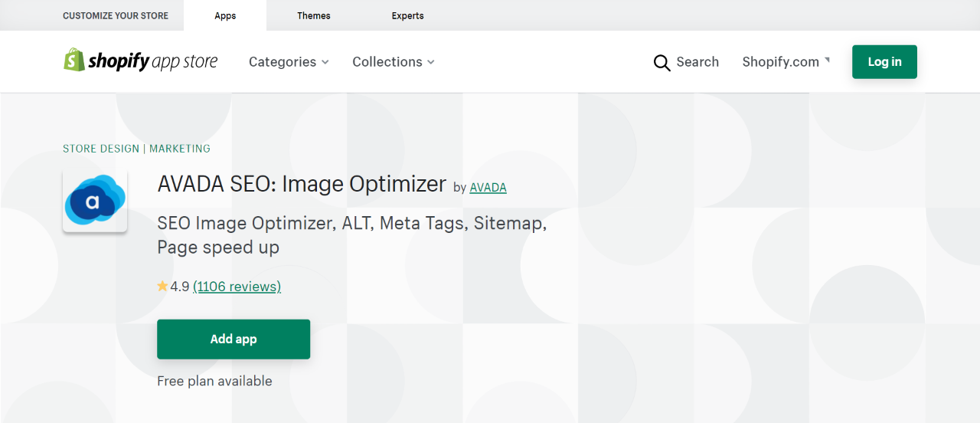The width and height of the screenshot is (980, 423).
Task: Switch to the Themes tab
Action: (314, 15)
